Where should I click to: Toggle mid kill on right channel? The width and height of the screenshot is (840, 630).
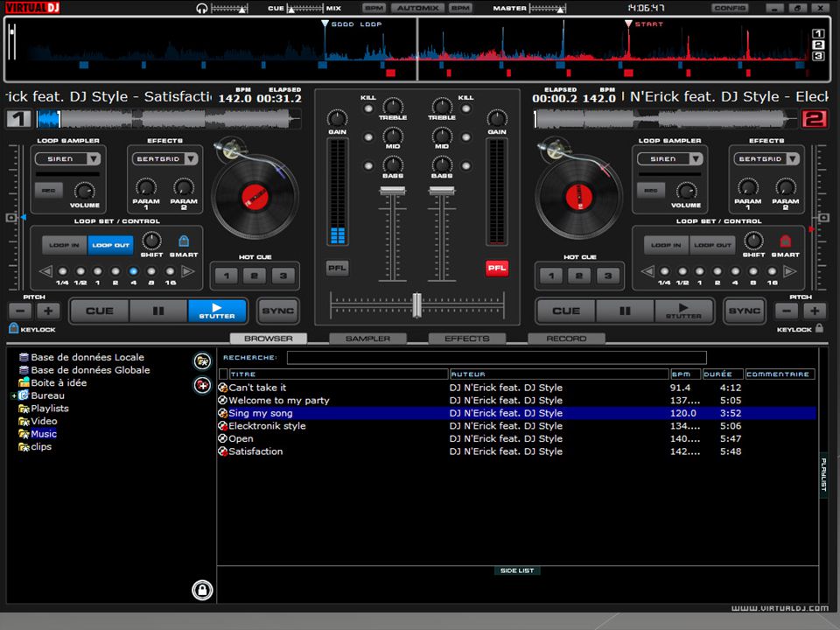466,137
